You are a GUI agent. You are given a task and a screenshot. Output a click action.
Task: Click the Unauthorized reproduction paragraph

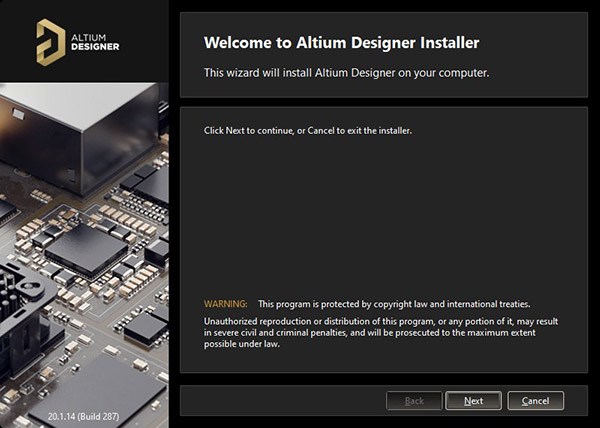pyautogui.click(x=380, y=332)
